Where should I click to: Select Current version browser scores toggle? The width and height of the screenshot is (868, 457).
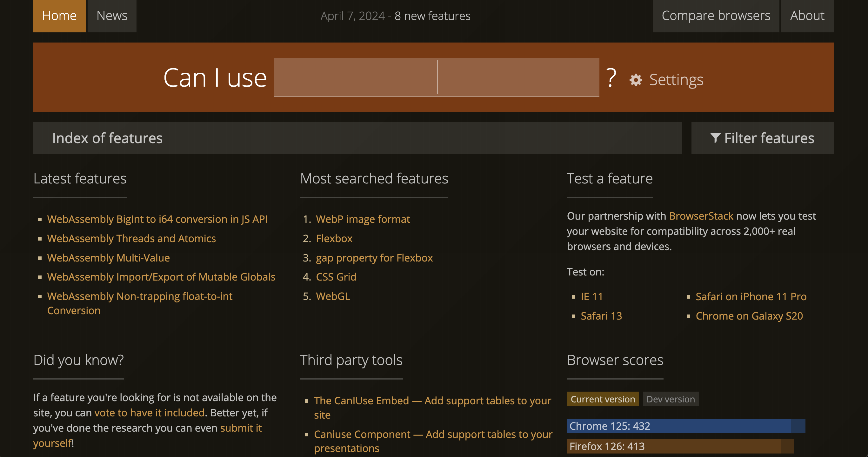(x=603, y=399)
